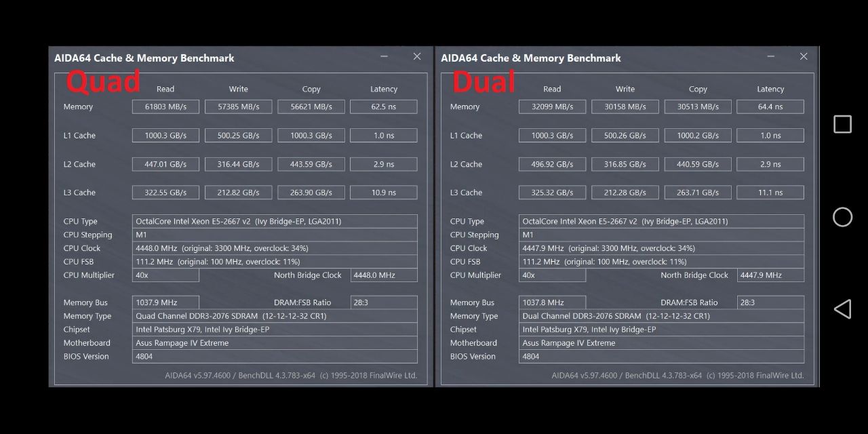The height and width of the screenshot is (434, 868).
Task: Click L2 Cache read 447.01 GB/s value
Action: pos(165,164)
